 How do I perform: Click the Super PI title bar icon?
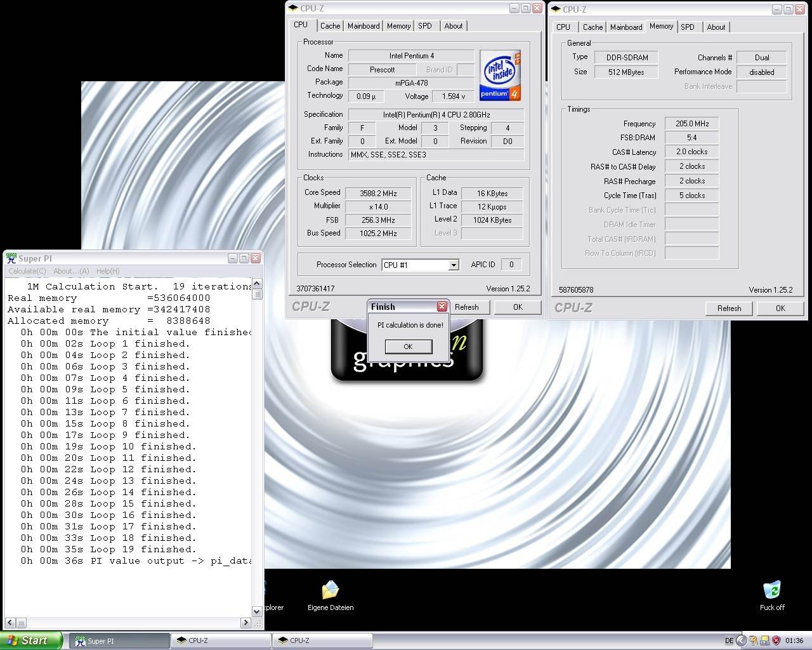coord(11,258)
